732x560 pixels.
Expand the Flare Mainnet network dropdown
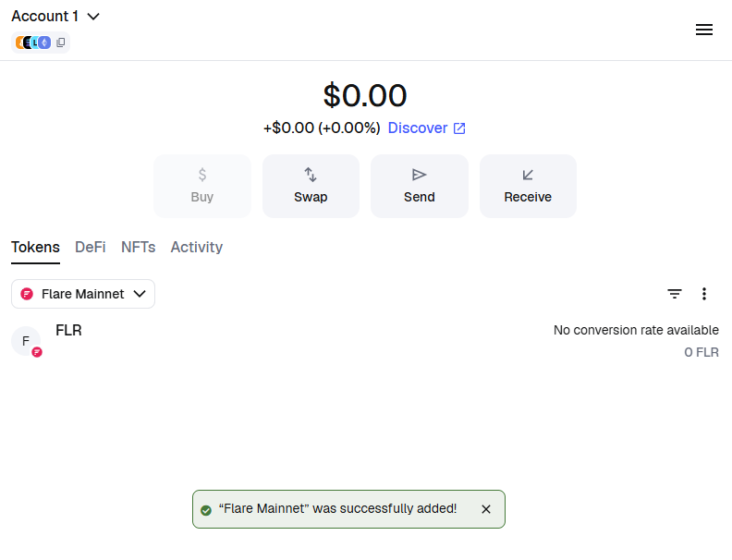tap(83, 294)
